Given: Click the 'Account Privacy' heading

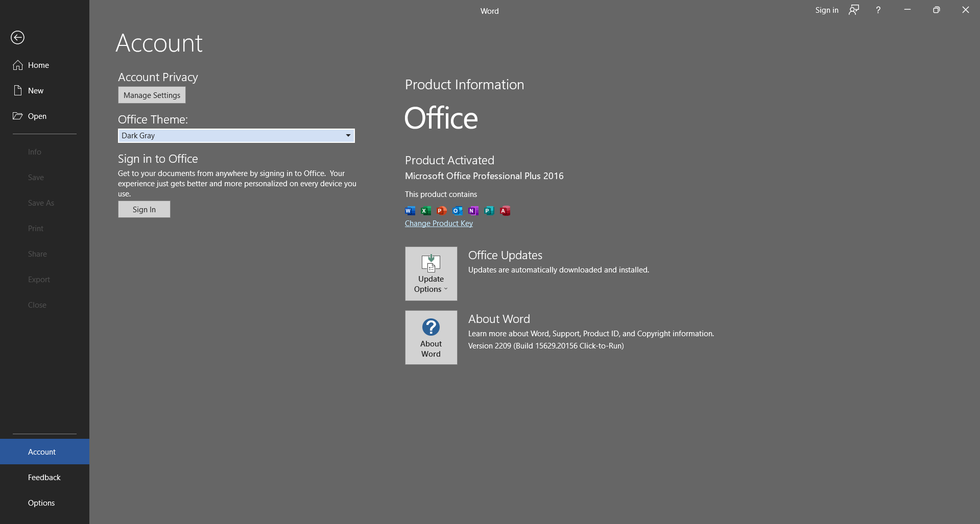Looking at the screenshot, I should pyautogui.click(x=158, y=77).
